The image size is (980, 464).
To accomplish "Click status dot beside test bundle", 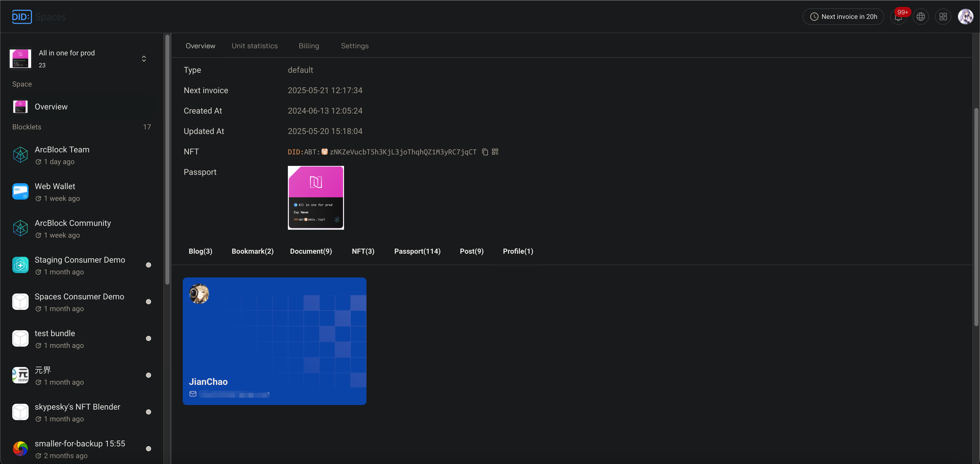I will coord(148,338).
